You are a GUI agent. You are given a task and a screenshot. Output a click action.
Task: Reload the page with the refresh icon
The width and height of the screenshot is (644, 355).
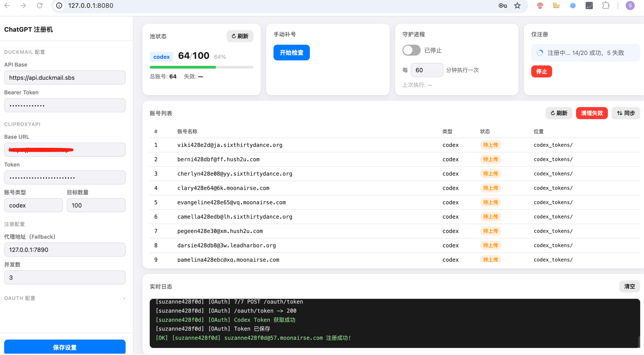(40, 6)
